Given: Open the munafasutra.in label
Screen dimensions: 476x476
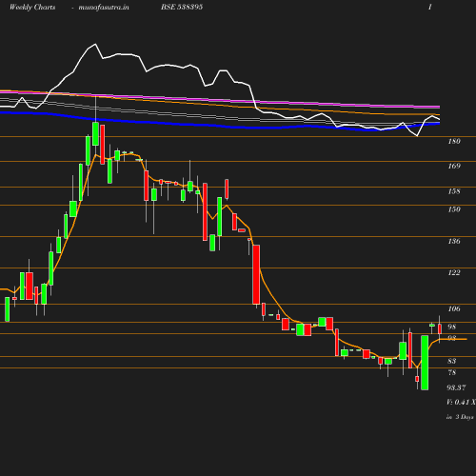Looking at the screenshot, I should click(104, 7).
